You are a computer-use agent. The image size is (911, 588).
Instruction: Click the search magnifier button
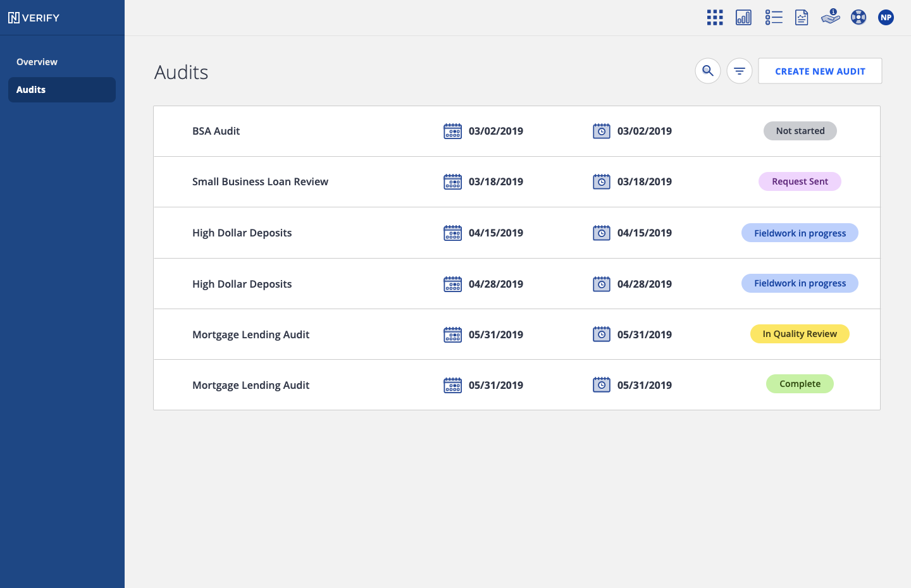click(x=708, y=71)
